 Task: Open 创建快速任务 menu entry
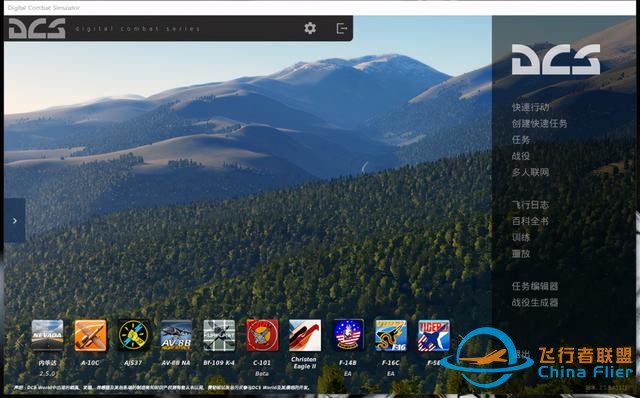click(x=539, y=123)
